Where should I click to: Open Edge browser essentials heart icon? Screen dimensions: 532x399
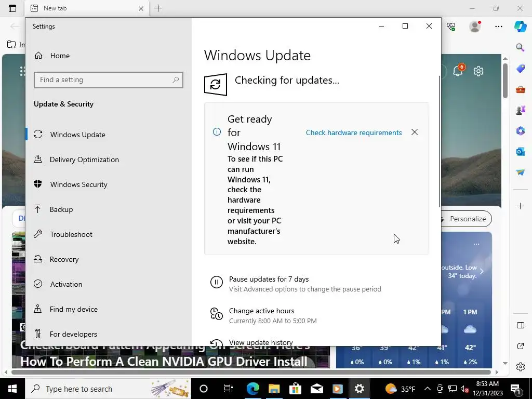tap(451, 26)
